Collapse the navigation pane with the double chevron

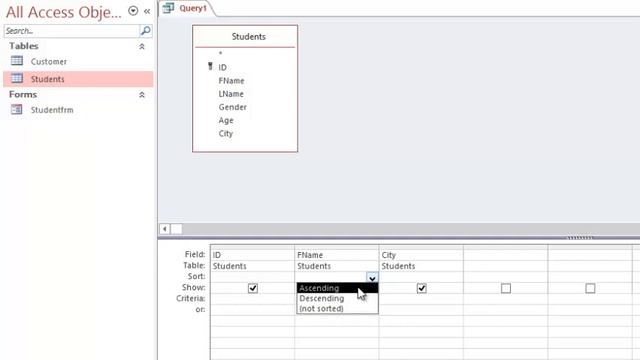point(147,11)
